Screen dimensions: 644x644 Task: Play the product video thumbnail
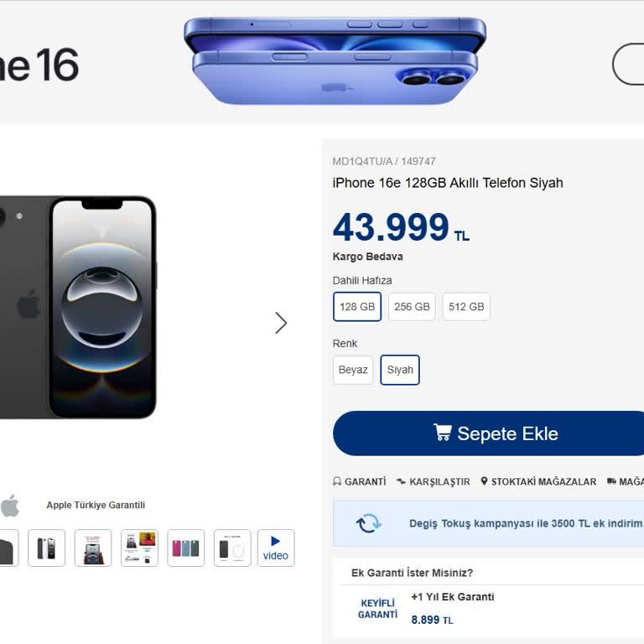point(275,548)
